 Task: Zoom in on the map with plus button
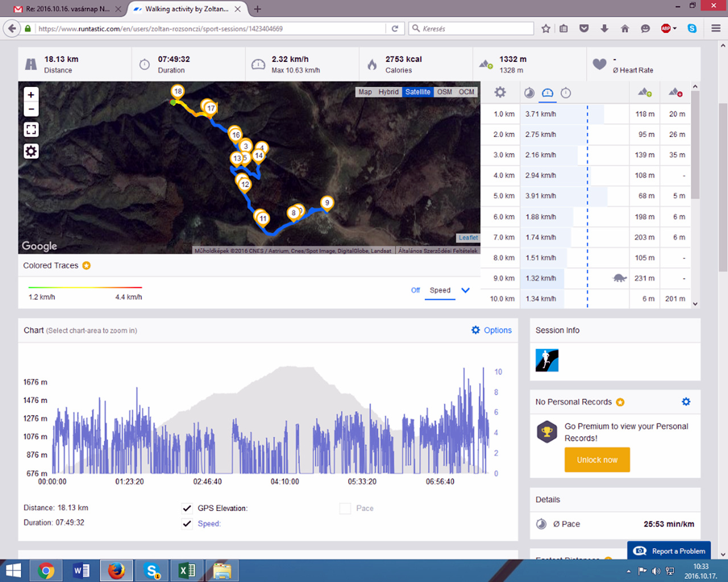tap(31, 94)
